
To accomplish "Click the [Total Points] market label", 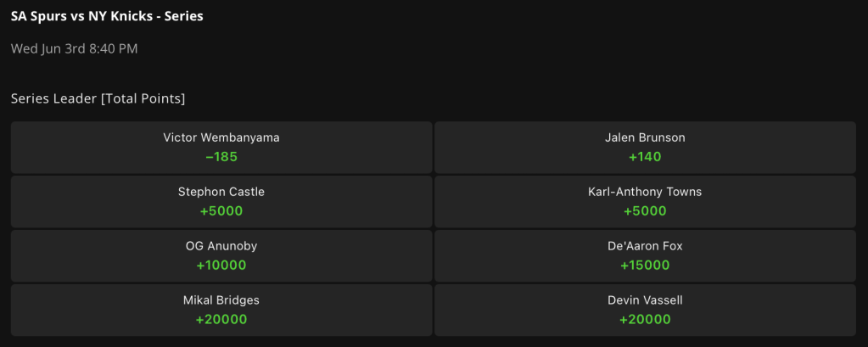I will [143, 99].
